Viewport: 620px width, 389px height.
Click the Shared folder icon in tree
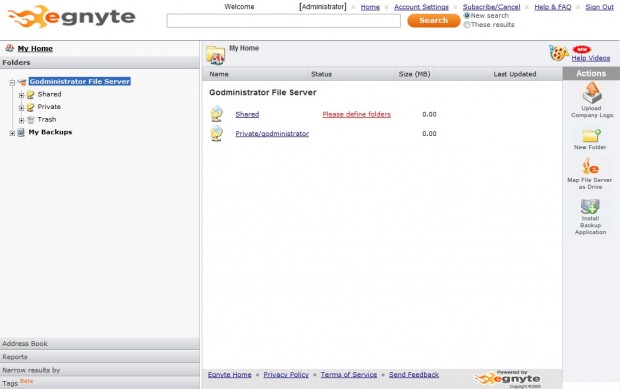[30, 94]
